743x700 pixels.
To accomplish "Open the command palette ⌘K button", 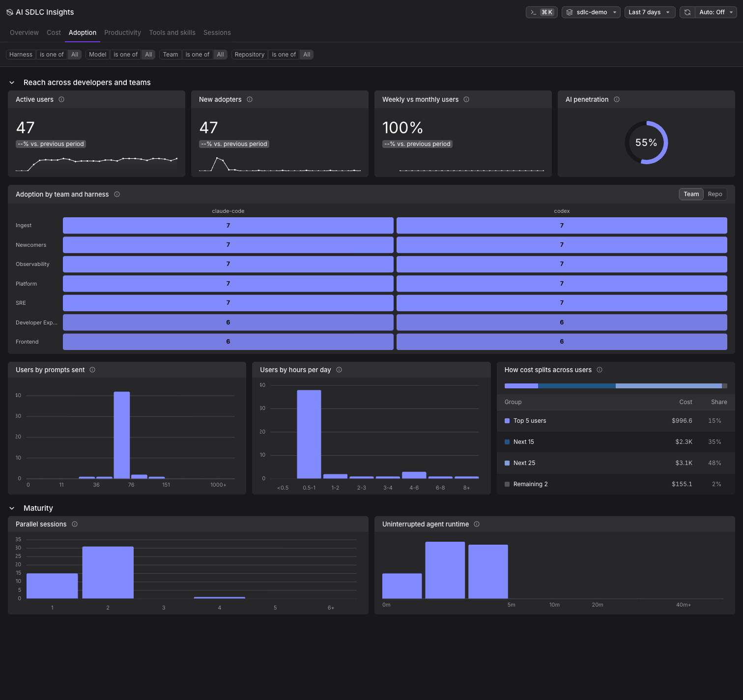I will [542, 12].
